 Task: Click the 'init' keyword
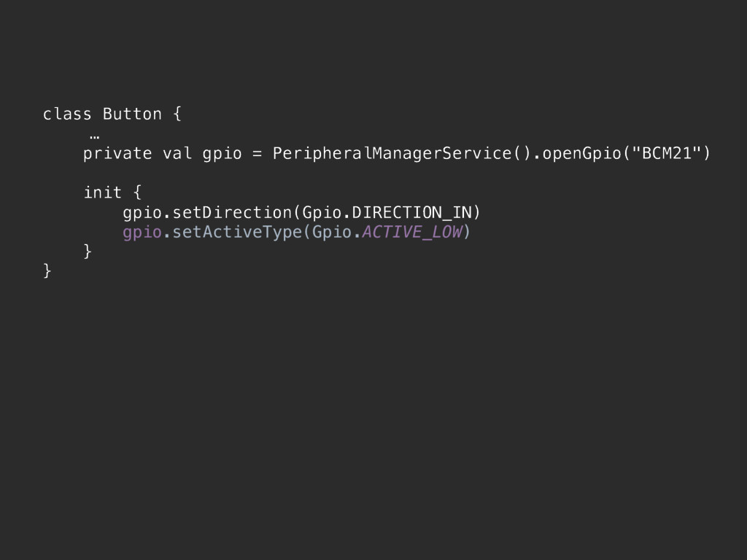[x=102, y=192]
